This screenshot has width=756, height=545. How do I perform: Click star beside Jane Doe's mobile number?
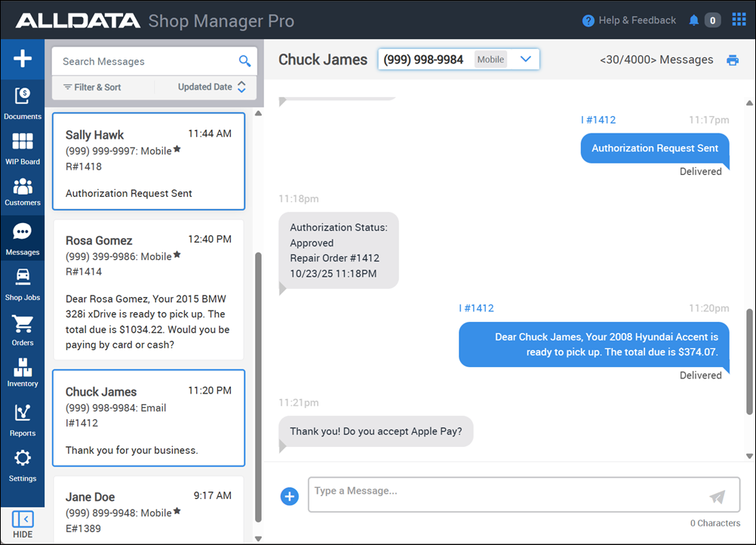(177, 511)
